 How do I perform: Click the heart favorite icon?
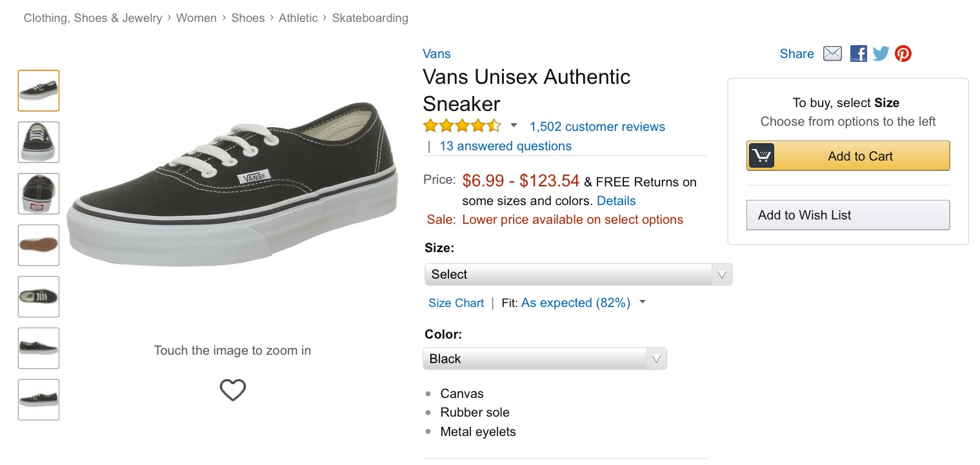[x=232, y=390]
